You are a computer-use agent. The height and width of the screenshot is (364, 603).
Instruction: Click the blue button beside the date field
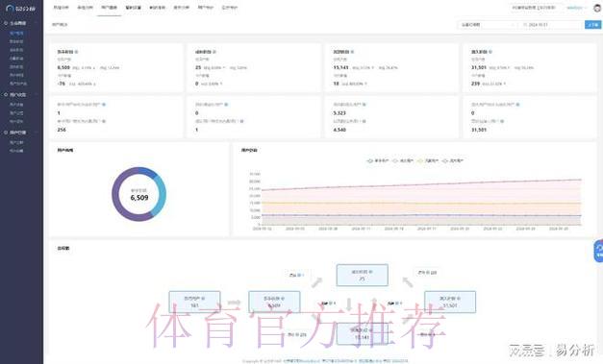[x=592, y=25]
